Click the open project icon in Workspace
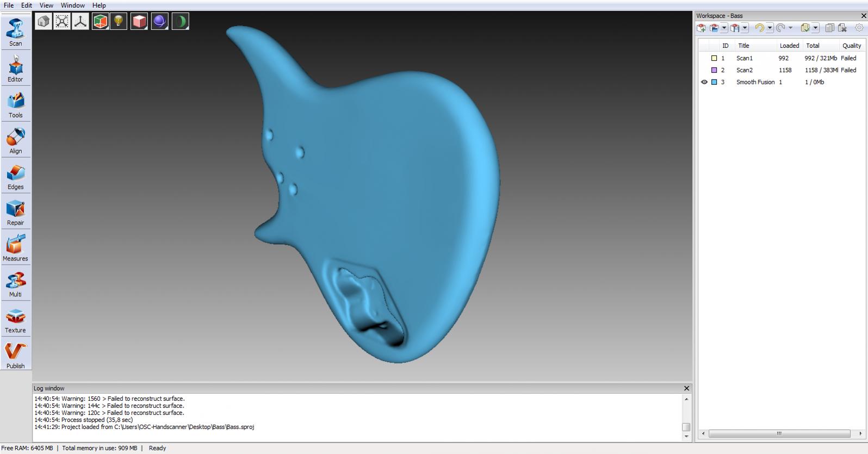This screenshot has width=868, height=454. (715, 28)
